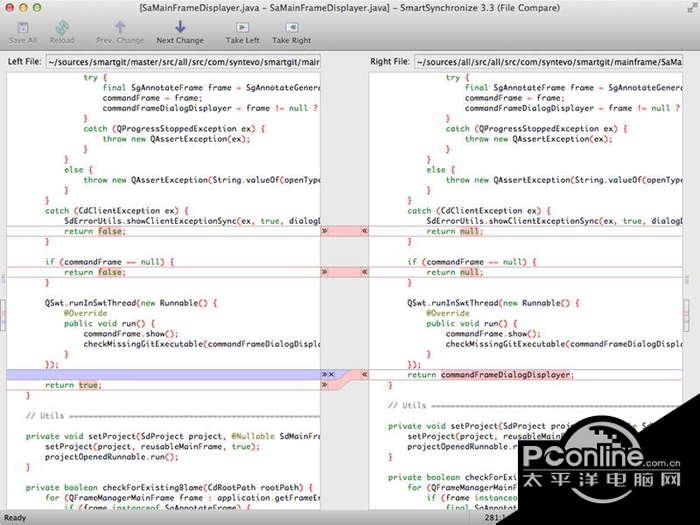Click the Take Left toolbar icon

pos(242,28)
